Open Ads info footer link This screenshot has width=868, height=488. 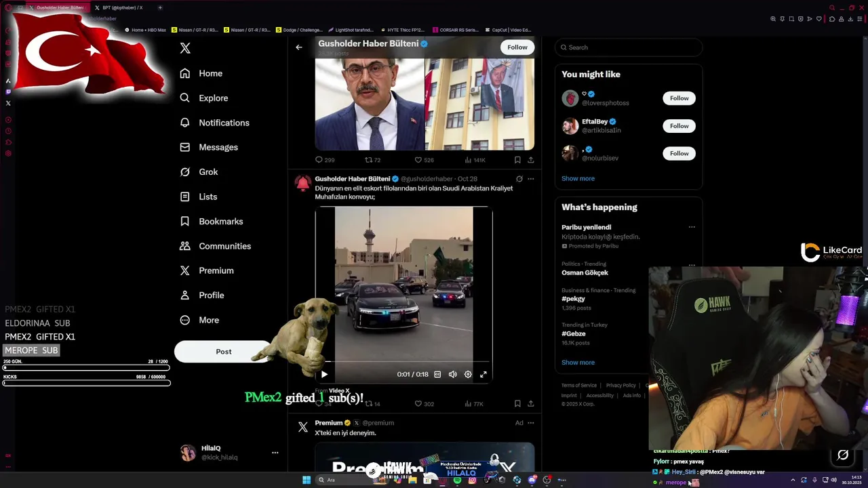631,395
